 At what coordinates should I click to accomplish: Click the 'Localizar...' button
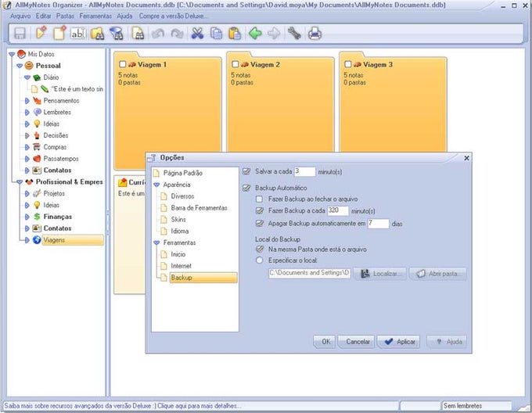379,274
